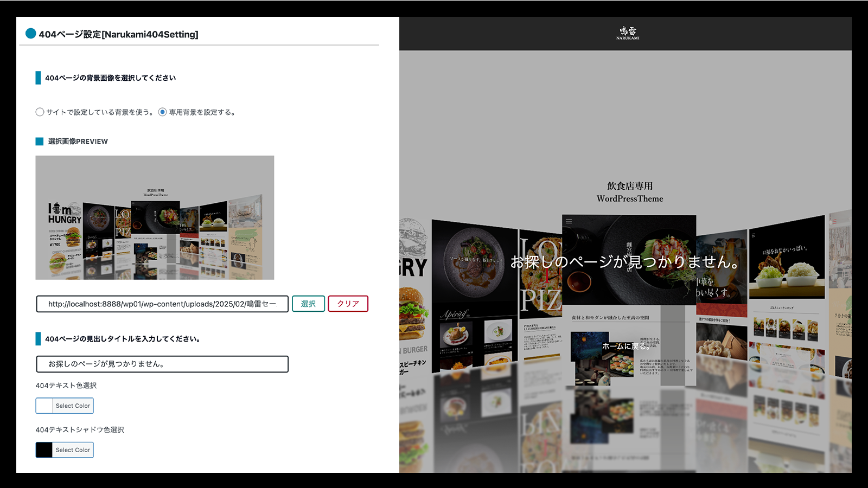Click the selected background preview thumbnail
Image resolution: width=868 pixels, height=488 pixels.
point(155,217)
